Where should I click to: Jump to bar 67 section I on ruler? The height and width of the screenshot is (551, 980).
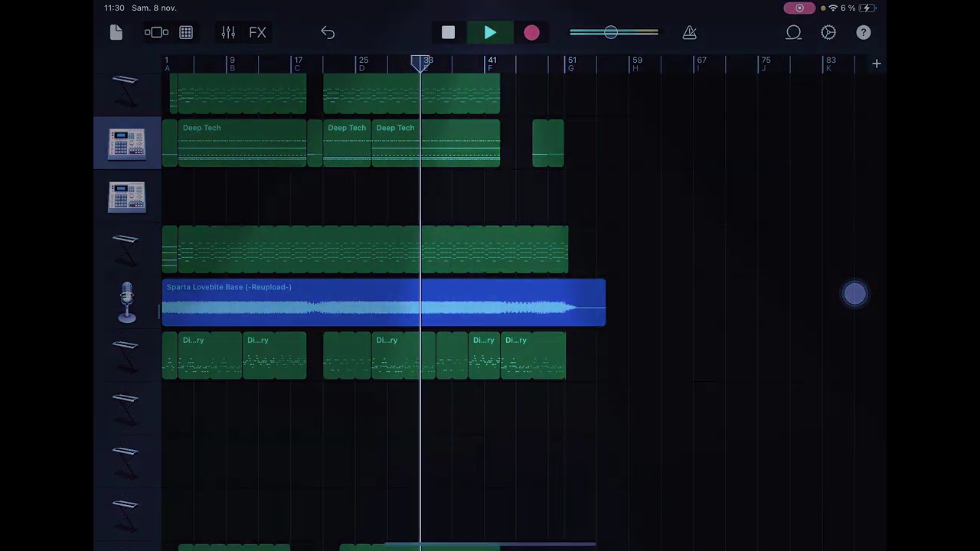coord(701,64)
